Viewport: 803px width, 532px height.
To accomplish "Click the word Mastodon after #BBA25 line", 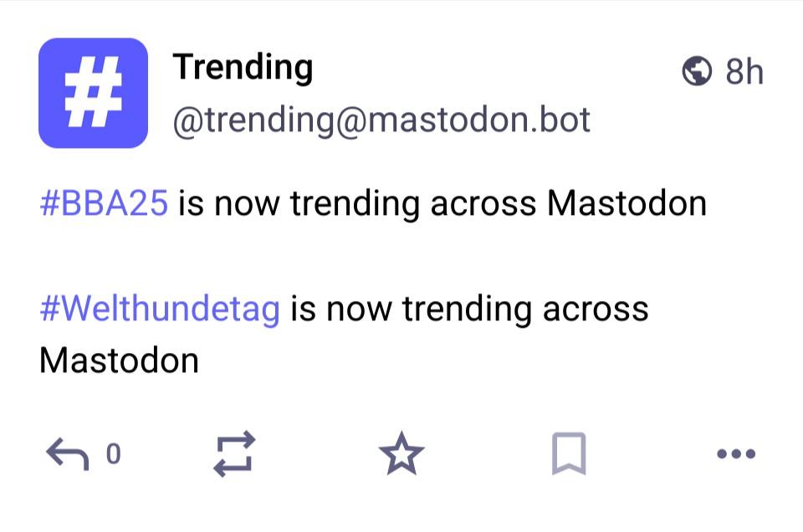I will pos(627,203).
